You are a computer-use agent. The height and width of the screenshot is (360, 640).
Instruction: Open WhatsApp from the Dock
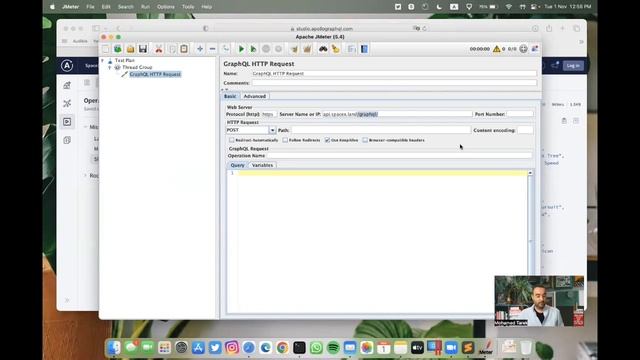pyautogui.click(x=316, y=348)
